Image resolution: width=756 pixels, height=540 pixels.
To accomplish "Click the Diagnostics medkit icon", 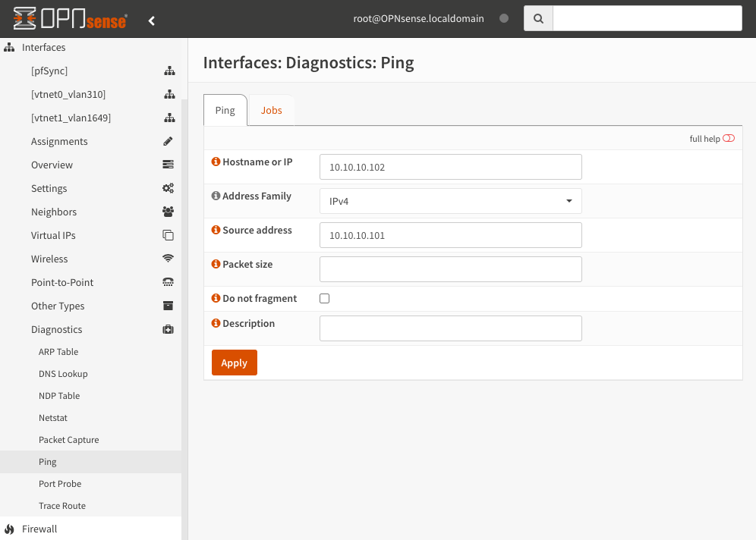I will pos(168,329).
